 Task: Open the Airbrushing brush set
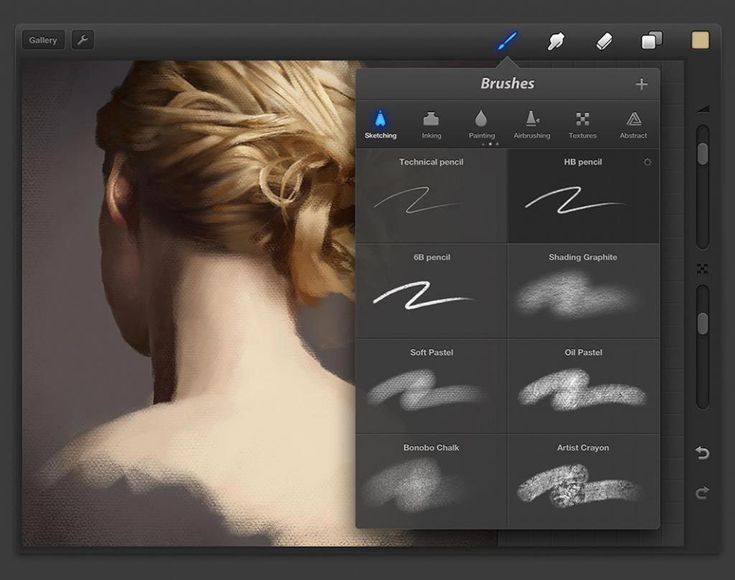(532, 125)
